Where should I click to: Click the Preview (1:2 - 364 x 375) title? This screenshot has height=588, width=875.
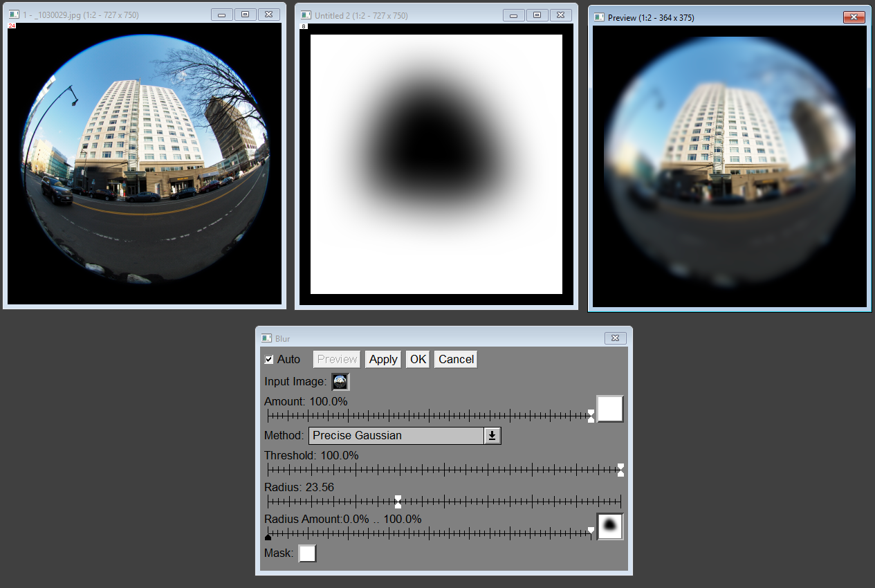point(651,17)
